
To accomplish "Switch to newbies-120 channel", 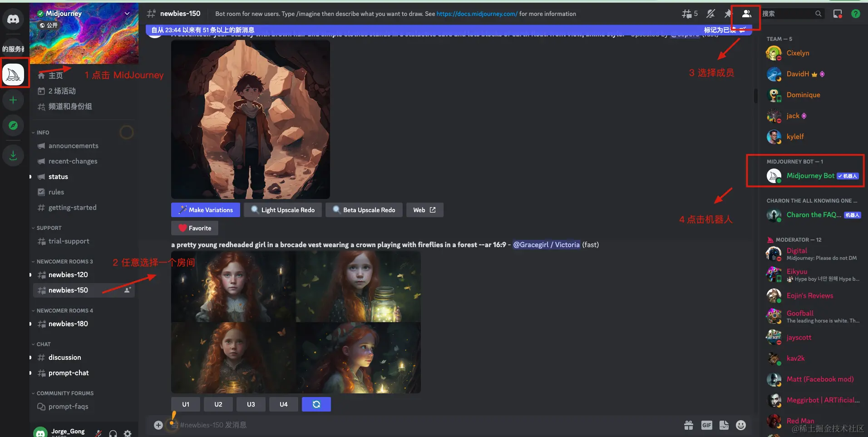I will pyautogui.click(x=84, y=275).
